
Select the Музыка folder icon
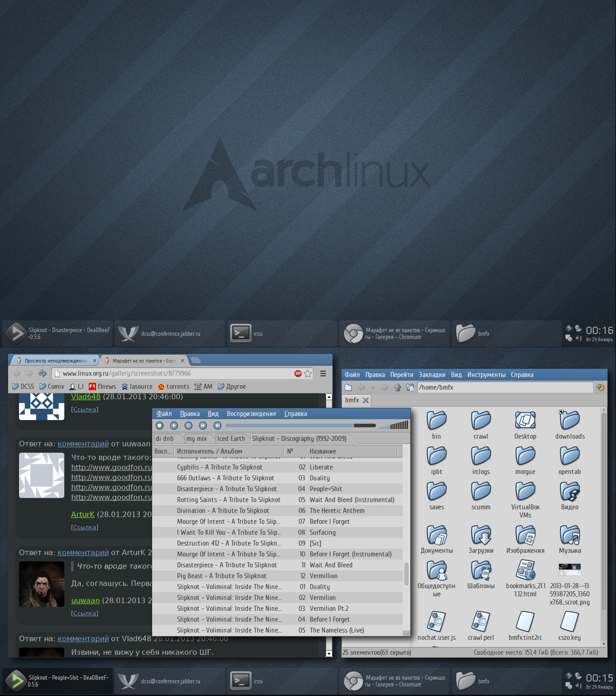pos(570,535)
